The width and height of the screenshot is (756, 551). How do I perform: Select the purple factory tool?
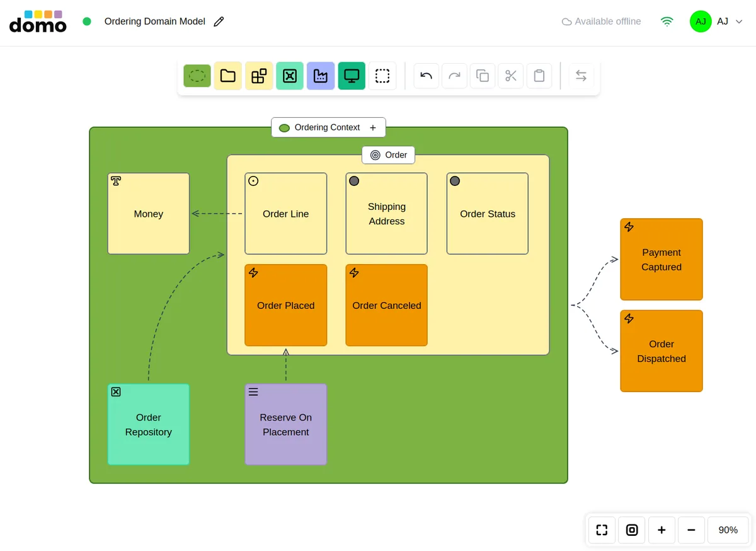pos(321,76)
